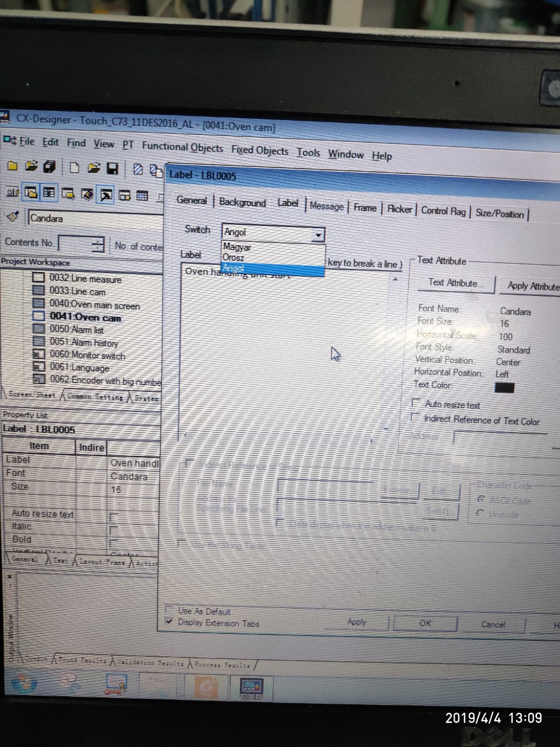
Task: Click the Save All multi-floppy icon
Action: tap(50, 166)
